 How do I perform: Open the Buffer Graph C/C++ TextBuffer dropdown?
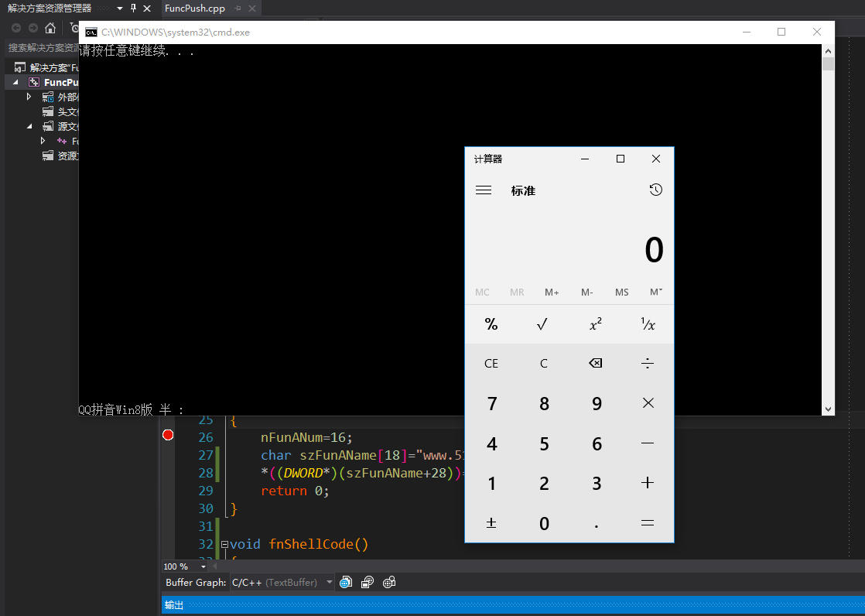tap(330, 582)
